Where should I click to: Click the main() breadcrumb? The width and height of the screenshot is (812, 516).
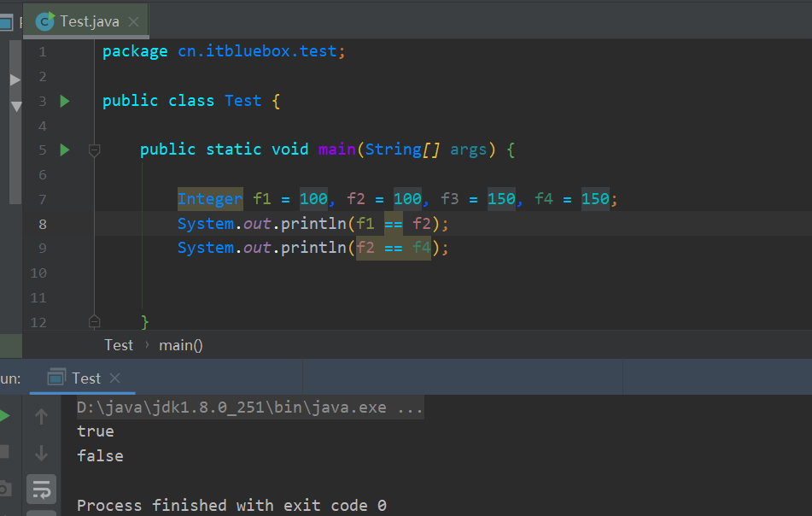(181, 345)
